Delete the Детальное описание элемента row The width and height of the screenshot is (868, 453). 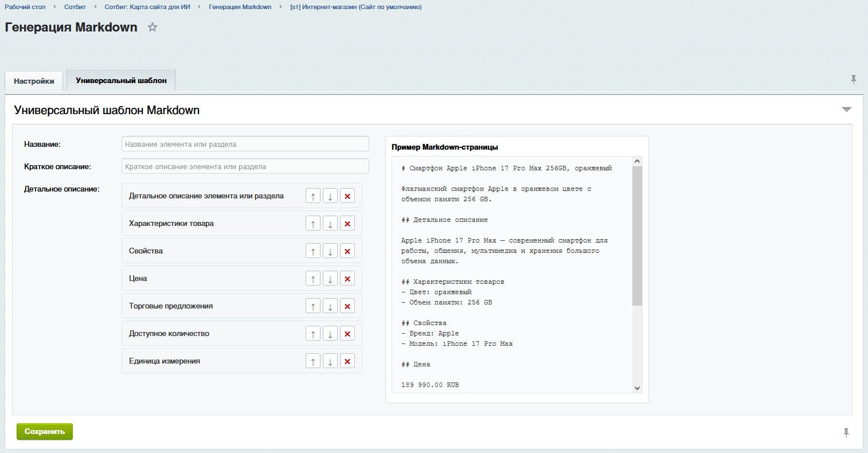[x=347, y=196]
